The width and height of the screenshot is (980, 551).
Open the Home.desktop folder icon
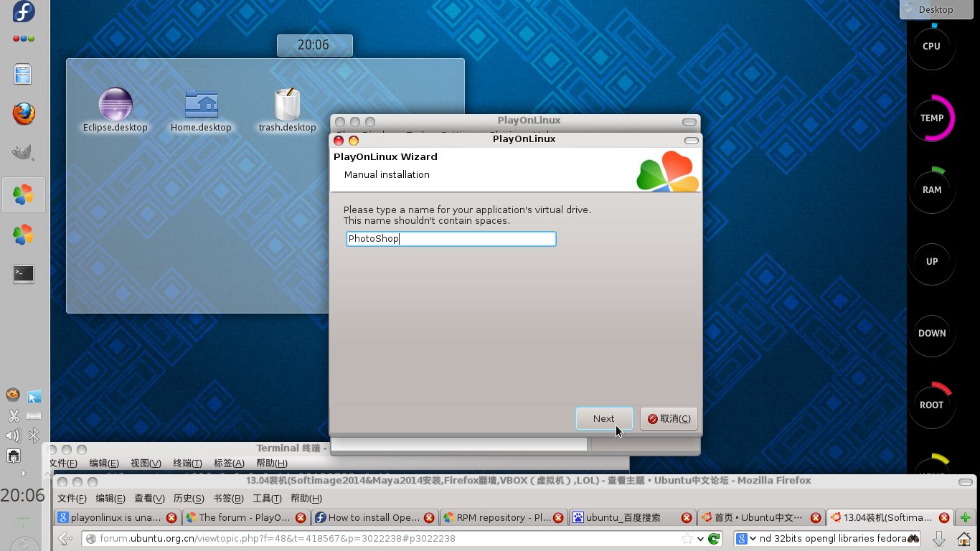pos(201,110)
